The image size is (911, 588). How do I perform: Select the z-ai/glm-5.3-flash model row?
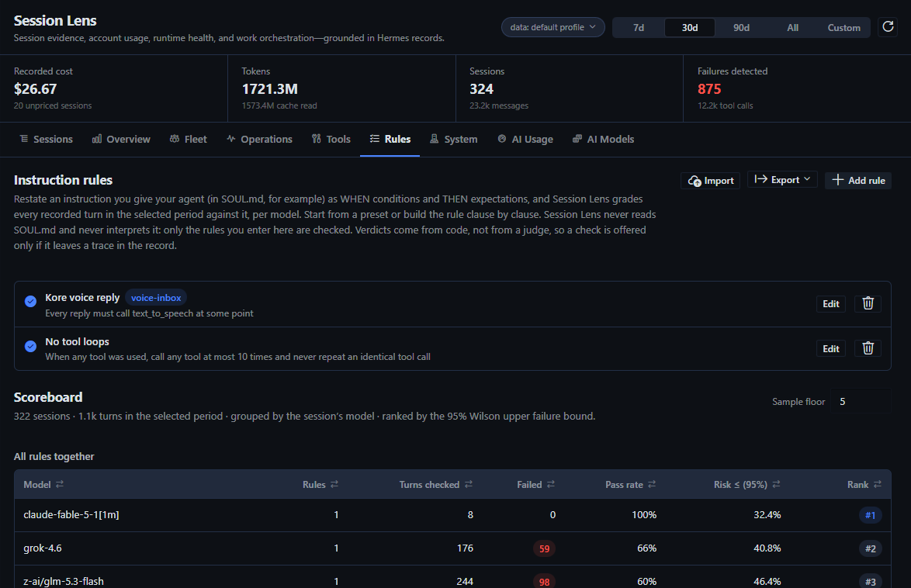tap(452, 577)
